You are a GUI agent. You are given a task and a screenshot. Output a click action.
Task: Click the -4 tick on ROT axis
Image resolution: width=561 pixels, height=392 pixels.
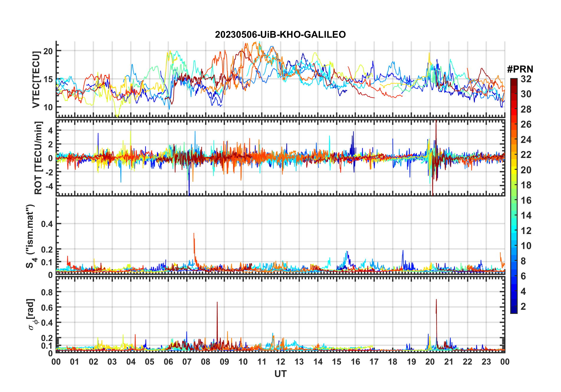coord(49,186)
